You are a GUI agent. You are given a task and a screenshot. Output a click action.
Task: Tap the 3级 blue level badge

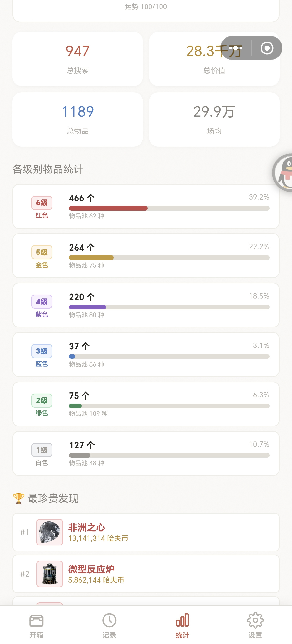[42, 351]
